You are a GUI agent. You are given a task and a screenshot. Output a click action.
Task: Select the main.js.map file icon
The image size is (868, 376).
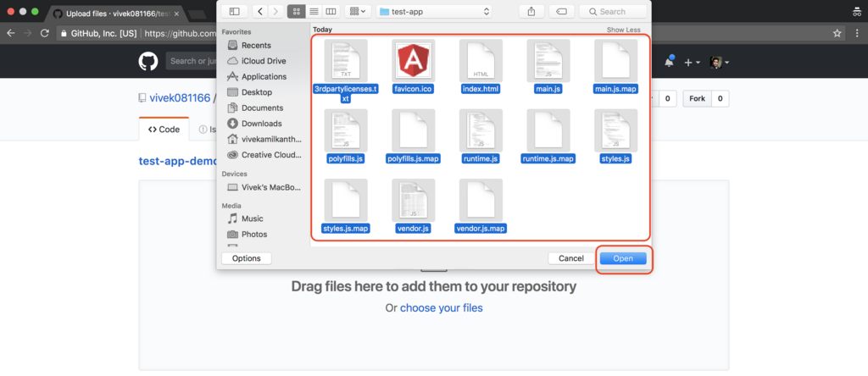click(x=615, y=60)
